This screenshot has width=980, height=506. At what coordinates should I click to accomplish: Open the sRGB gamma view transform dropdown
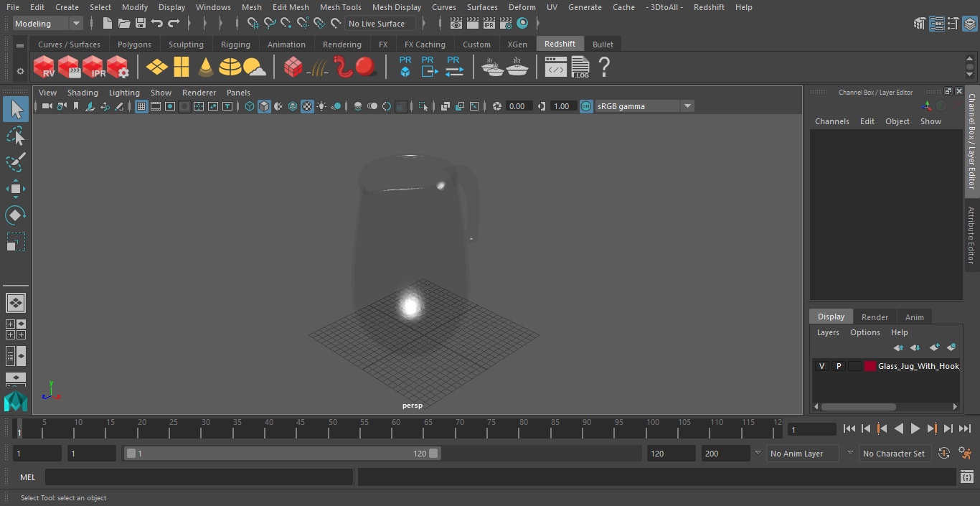click(644, 106)
